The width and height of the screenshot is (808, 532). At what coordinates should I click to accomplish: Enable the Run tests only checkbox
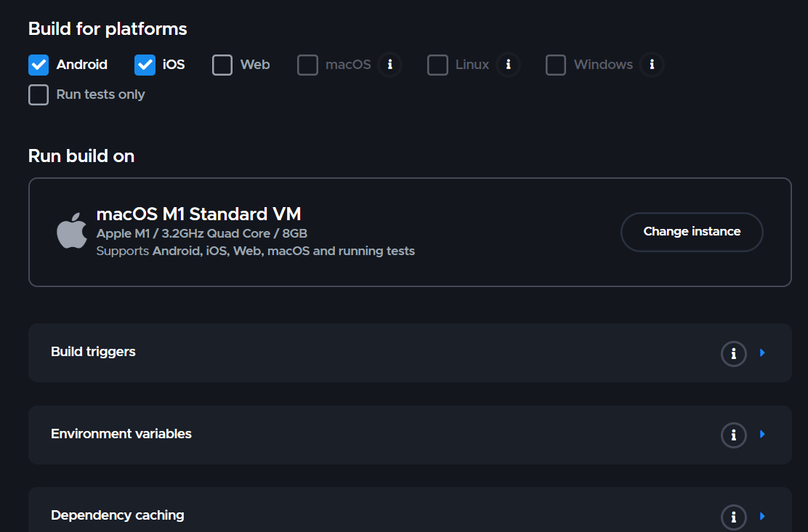coord(39,95)
